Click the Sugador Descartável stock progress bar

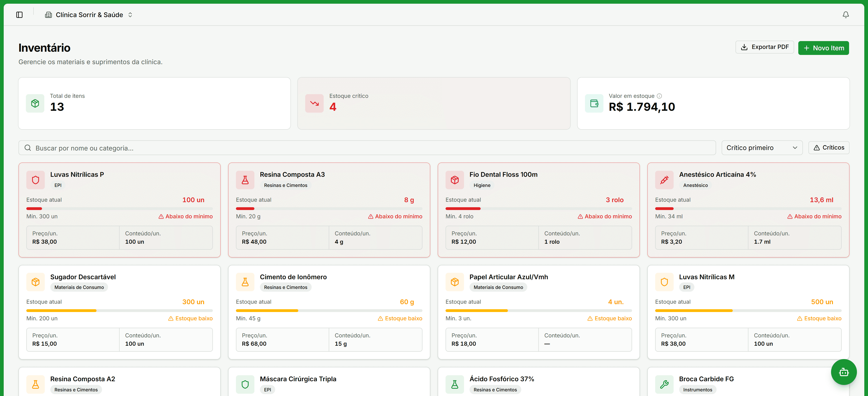119,310
